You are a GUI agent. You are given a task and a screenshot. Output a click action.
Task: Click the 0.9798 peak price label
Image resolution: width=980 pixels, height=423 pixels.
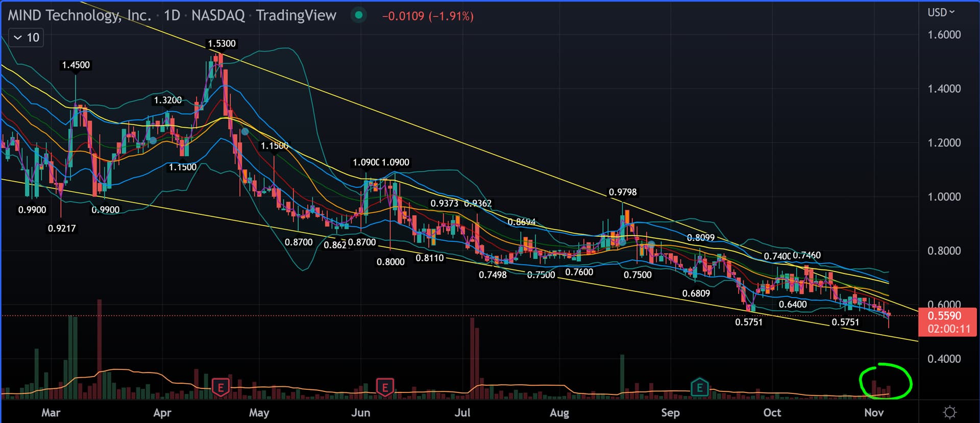click(622, 192)
